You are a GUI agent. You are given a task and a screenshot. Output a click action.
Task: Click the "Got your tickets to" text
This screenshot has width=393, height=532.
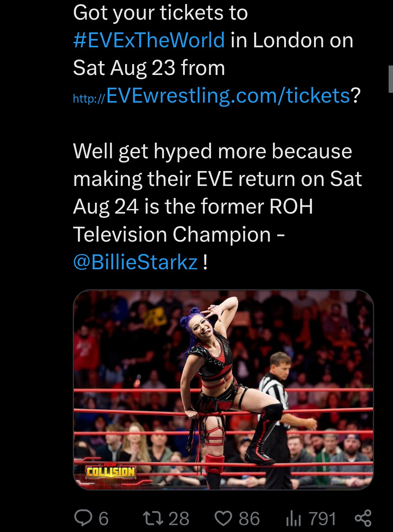pos(160,13)
